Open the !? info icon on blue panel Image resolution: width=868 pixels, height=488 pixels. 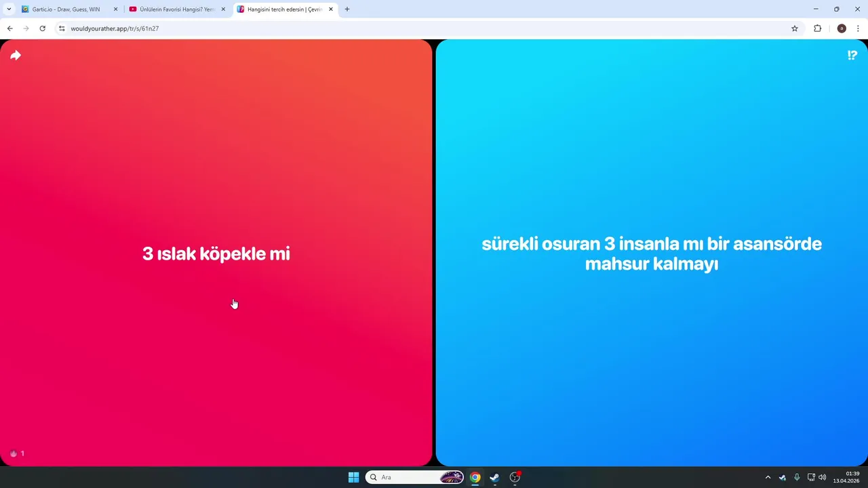(852, 56)
